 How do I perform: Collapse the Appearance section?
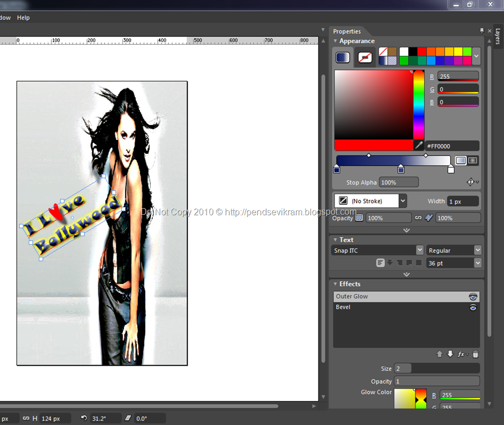coord(335,41)
